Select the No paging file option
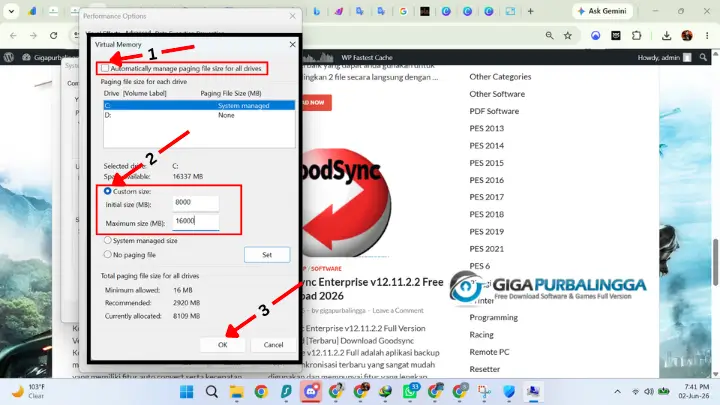This screenshot has width=720, height=405. coord(107,254)
